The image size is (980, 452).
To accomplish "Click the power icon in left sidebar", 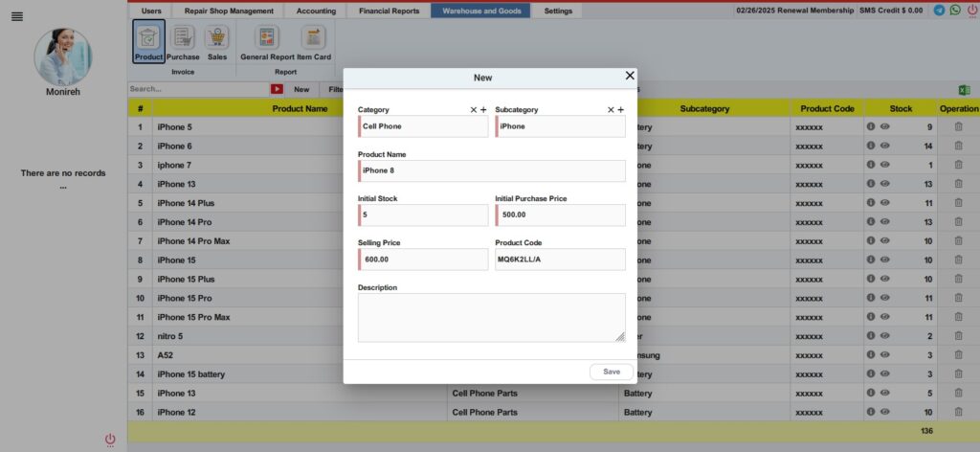I will point(110,440).
